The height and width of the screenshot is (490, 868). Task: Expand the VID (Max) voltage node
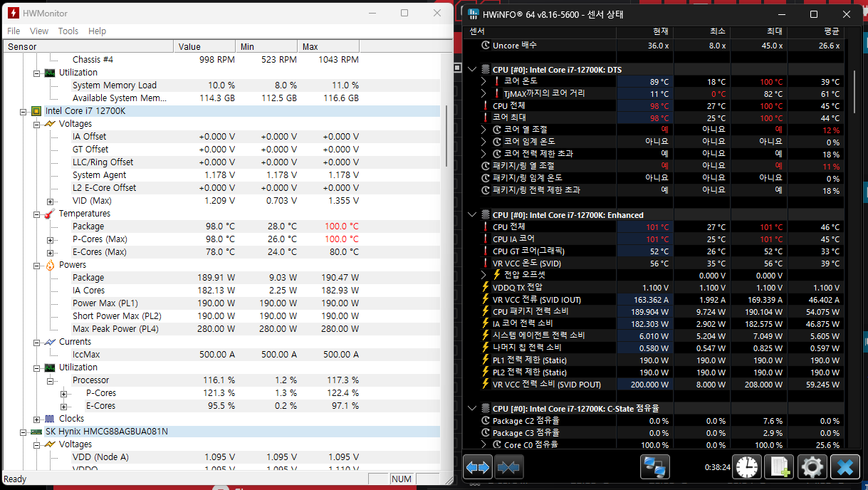(50, 201)
